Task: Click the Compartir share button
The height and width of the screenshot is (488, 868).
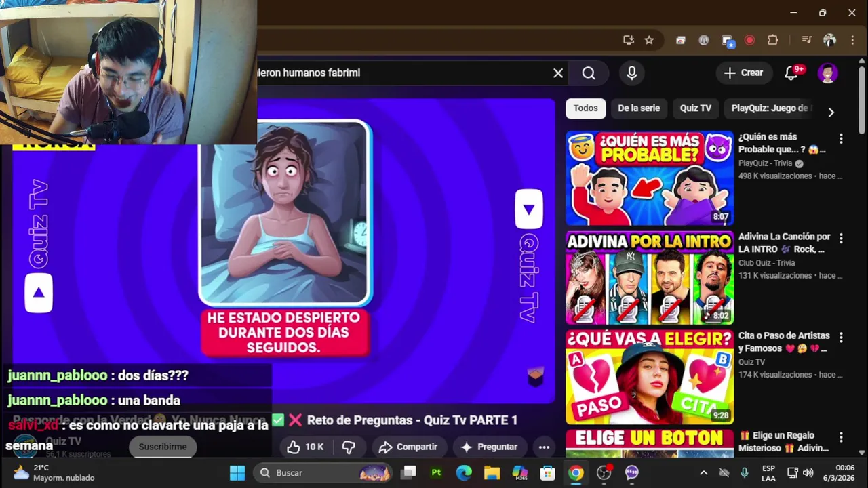Action: (408, 447)
